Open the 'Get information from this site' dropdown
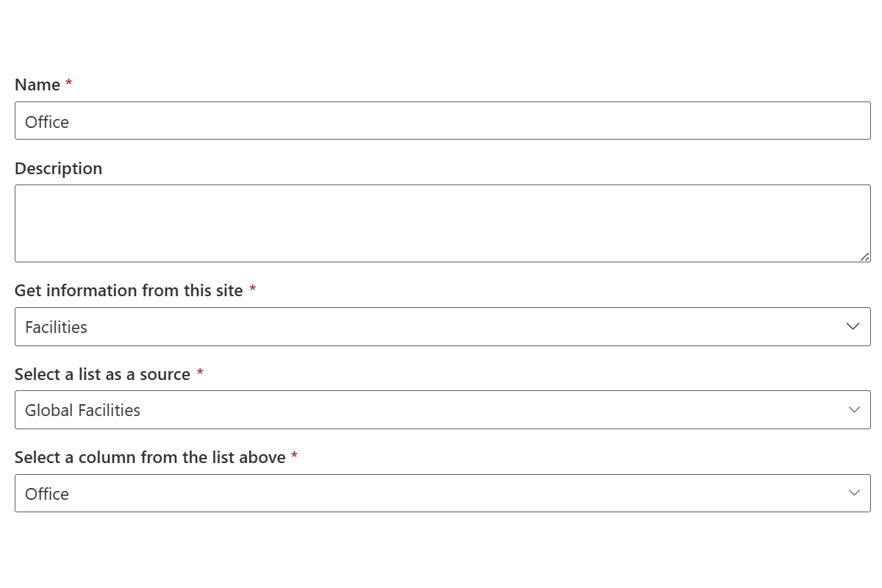The image size is (882, 588). [441, 326]
